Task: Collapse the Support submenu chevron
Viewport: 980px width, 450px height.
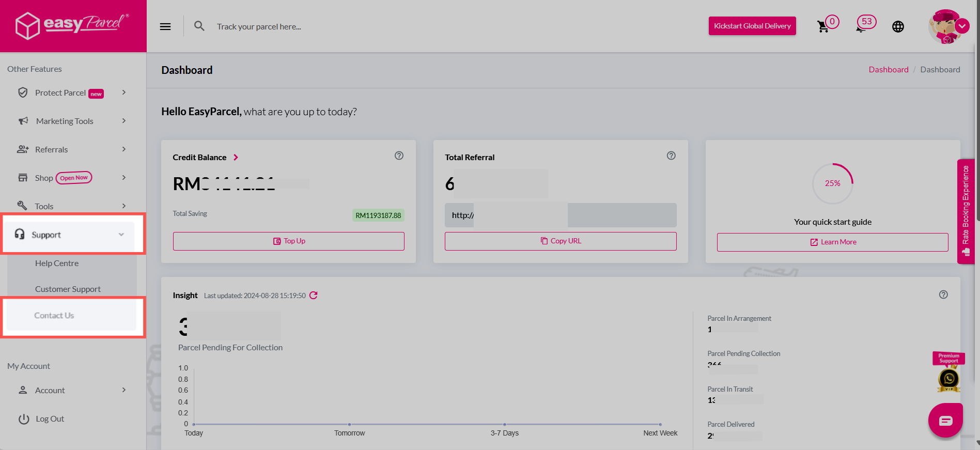Action: [x=121, y=235]
